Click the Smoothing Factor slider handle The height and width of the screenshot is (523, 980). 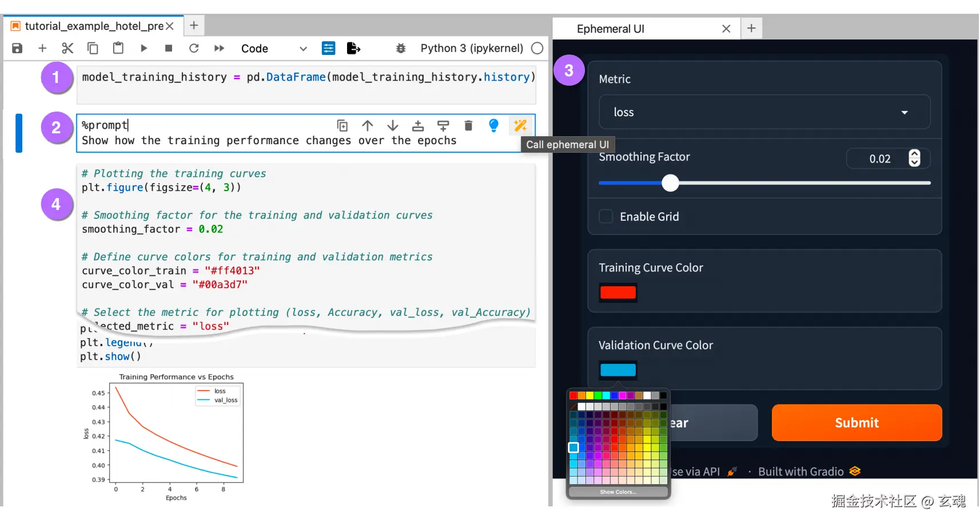click(x=670, y=183)
